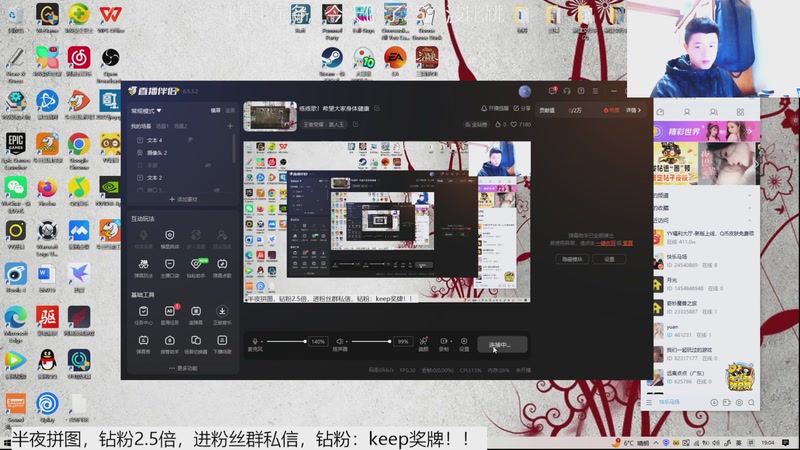Click 重置 orange link
The height and width of the screenshot is (450, 800).
pyautogui.click(x=628, y=243)
